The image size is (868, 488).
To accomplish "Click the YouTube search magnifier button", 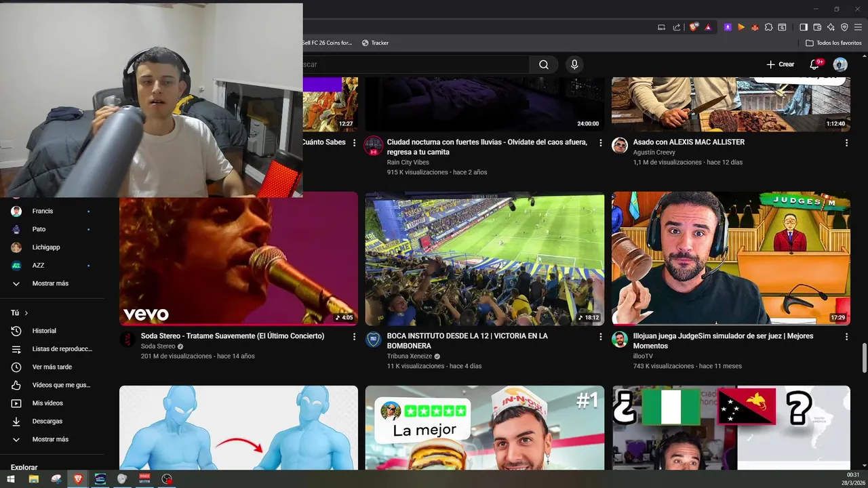I will [x=543, y=64].
